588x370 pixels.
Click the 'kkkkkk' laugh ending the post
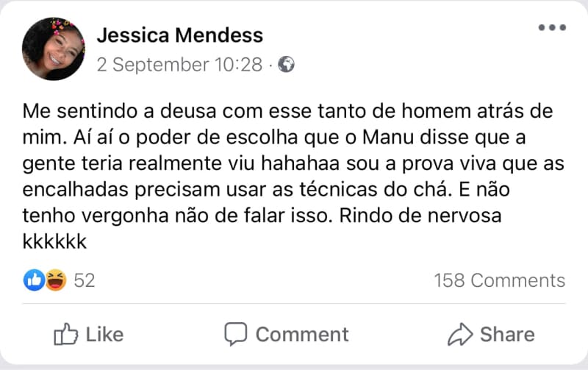56,241
